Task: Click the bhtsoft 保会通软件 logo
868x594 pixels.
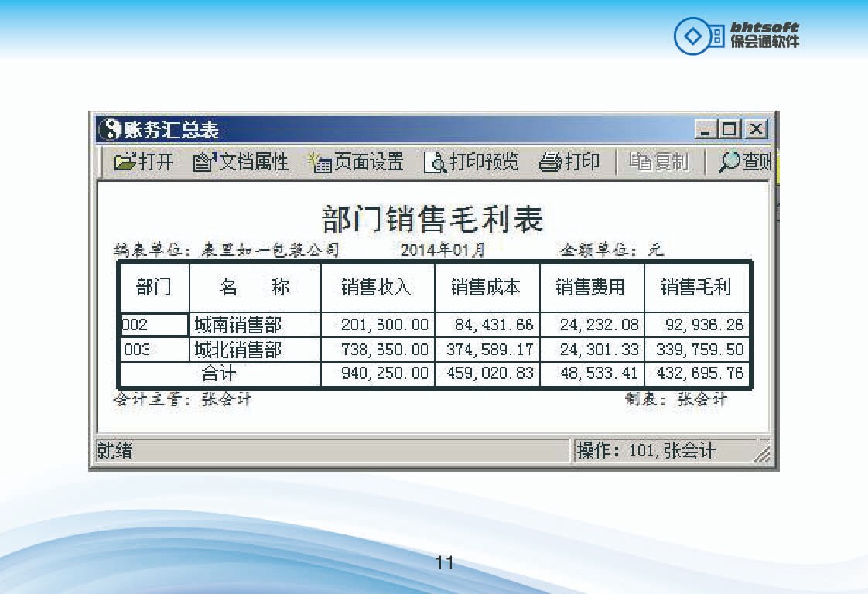Action: pyautogui.click(x=736, y=36)
